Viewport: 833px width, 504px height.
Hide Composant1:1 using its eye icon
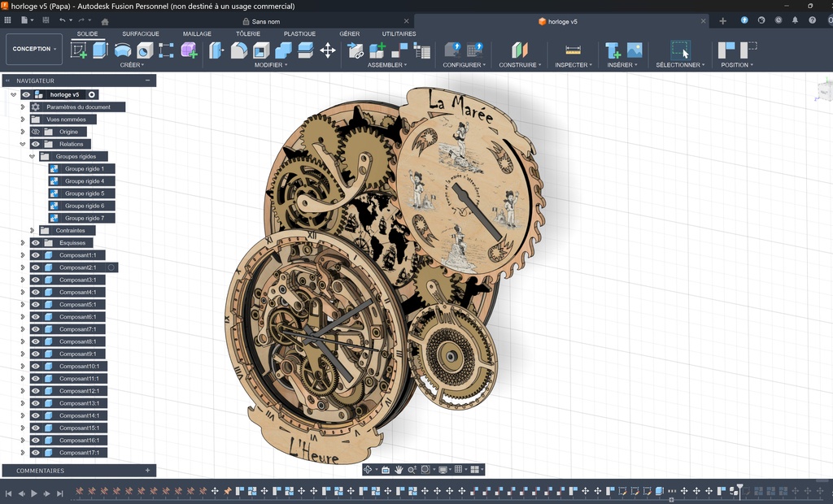click(x=36, y=255)
